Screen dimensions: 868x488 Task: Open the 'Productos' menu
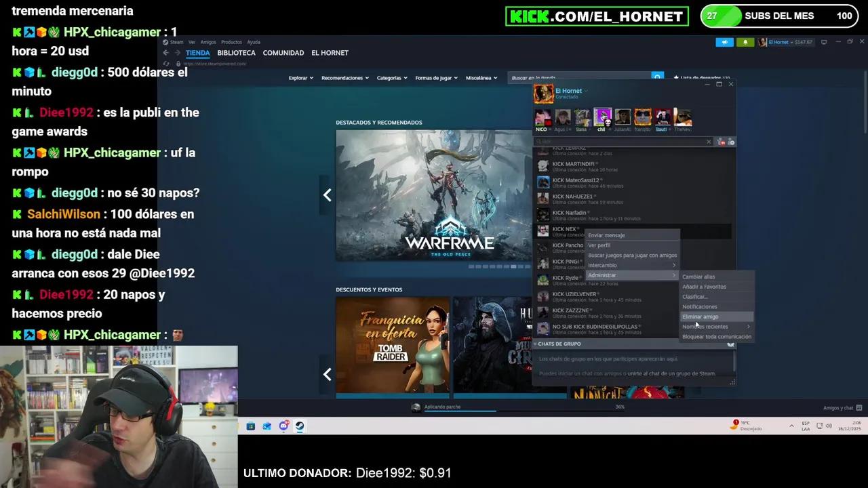pyautogui.click(x=231, y=42)
